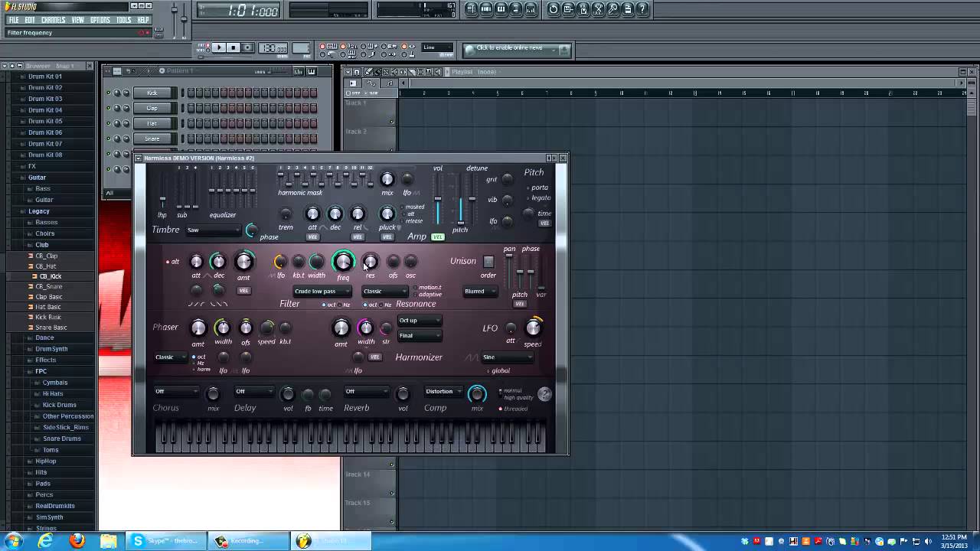Select the Snare channel button
This screenshot has width=980, height=551.
(x=152, y=139)
